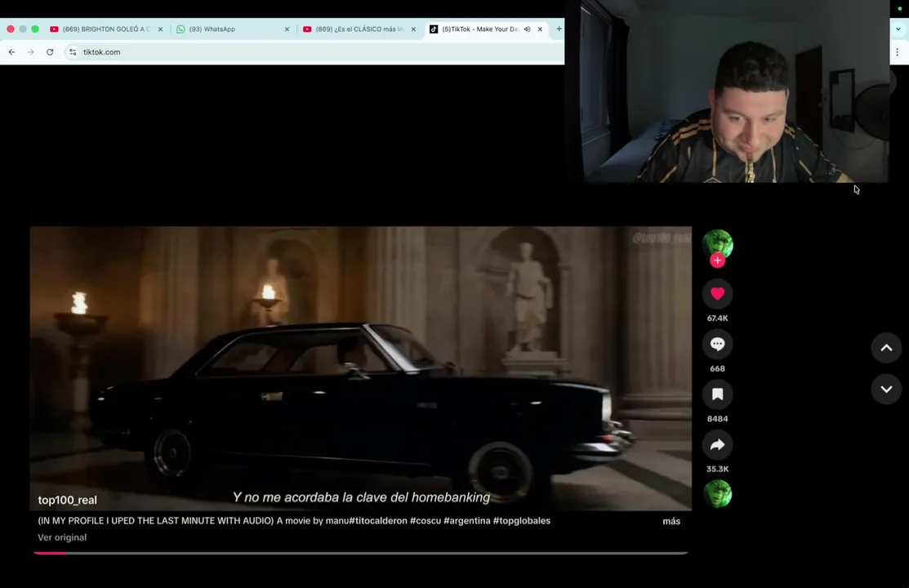Expand the tab search dropdown arrow
The image size is (909, 588).
click(898, 29)
